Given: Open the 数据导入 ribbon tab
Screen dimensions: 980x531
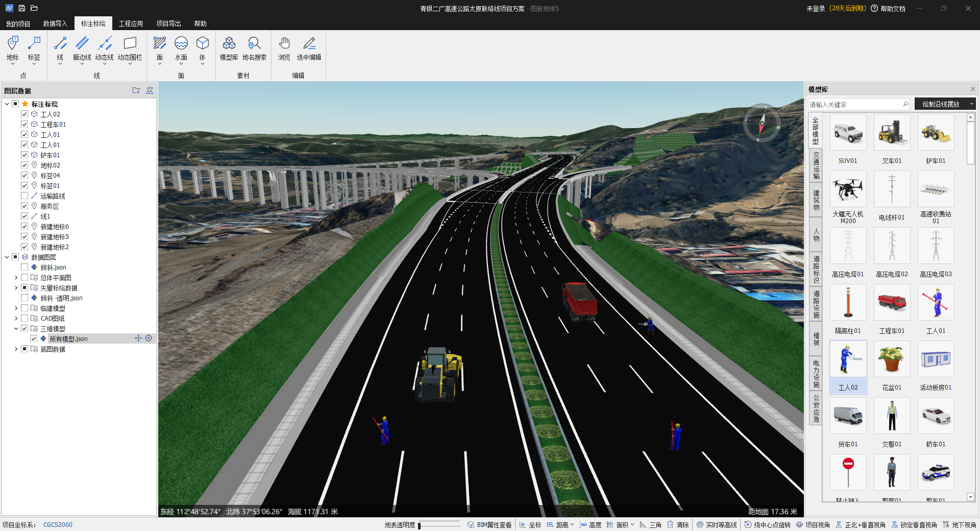Looking at the screenshot, I should tap(55, 23).
